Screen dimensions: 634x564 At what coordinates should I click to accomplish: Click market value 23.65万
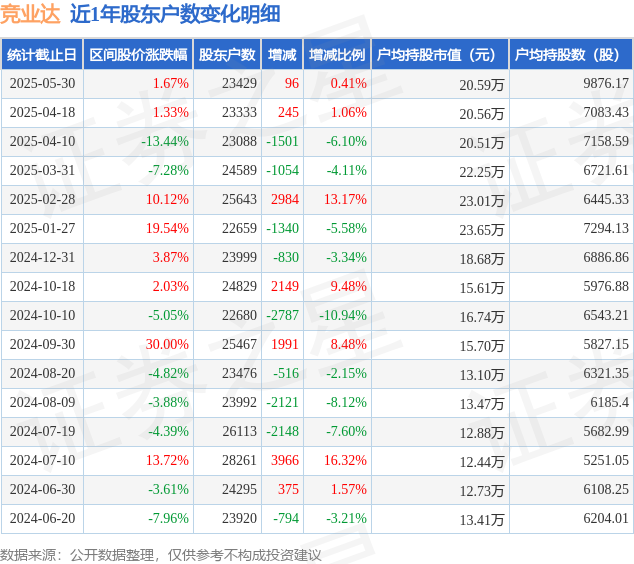pos(482,230)
